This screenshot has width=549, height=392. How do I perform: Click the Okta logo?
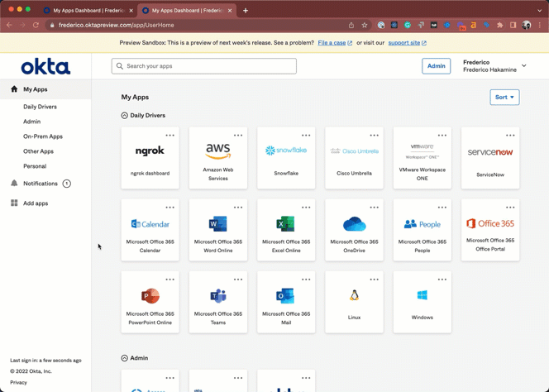click(x=45, y=66)
